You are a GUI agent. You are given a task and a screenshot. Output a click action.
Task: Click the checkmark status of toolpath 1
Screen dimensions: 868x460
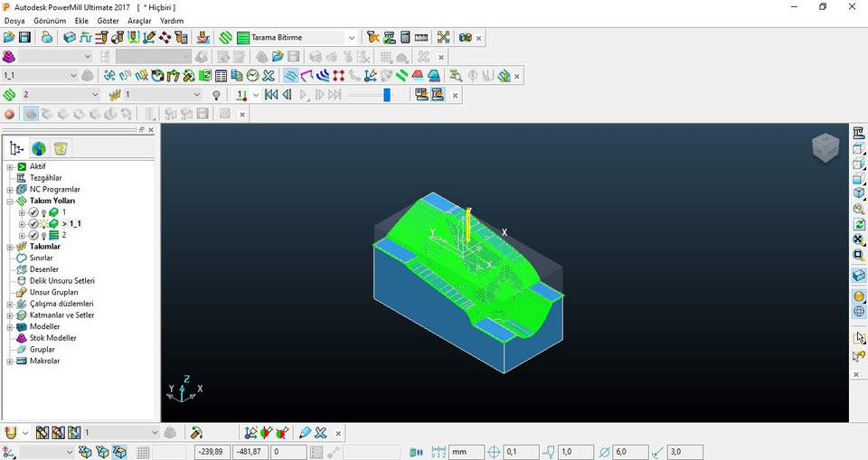point(33,212)
